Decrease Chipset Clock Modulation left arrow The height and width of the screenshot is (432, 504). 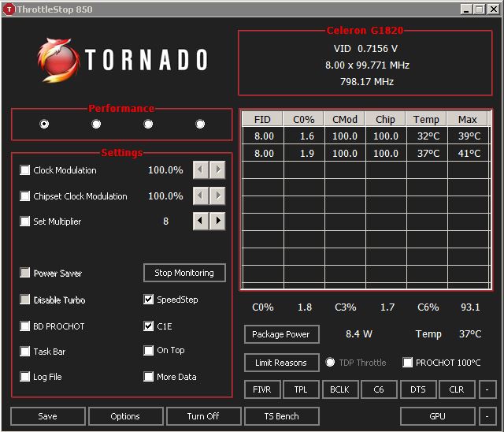(x=201, y=196)
